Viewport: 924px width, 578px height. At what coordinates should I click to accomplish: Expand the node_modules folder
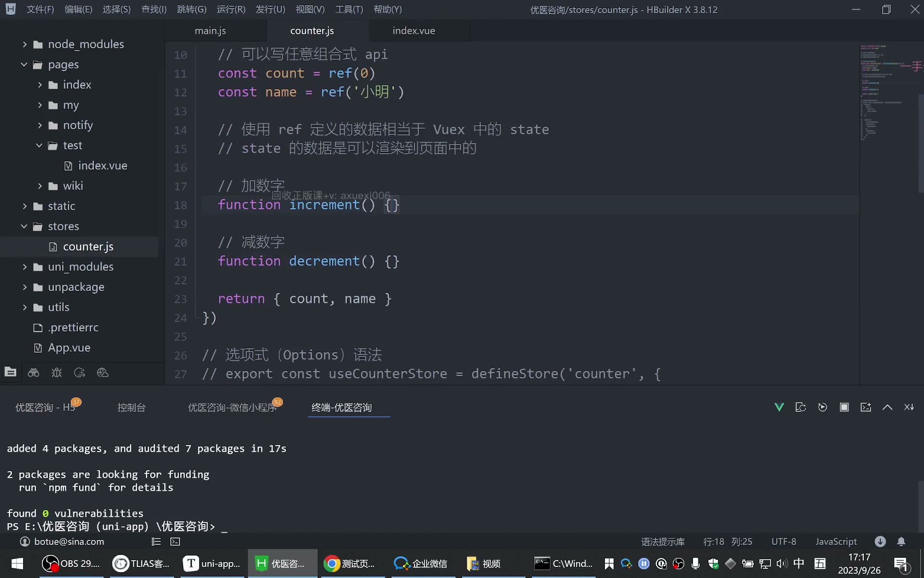(25, 44)
